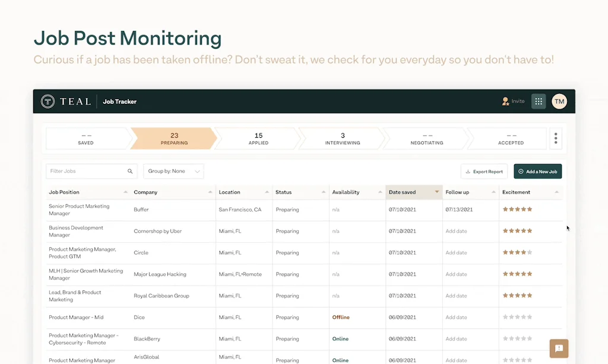Select the Negotiating pipeline stage

(x=426, y=138)
